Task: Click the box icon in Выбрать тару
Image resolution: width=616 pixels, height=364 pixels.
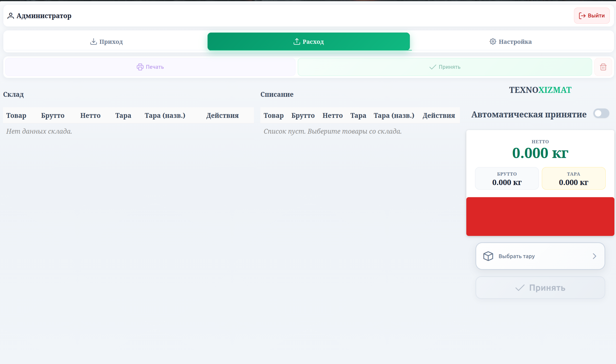Action: 488,256
